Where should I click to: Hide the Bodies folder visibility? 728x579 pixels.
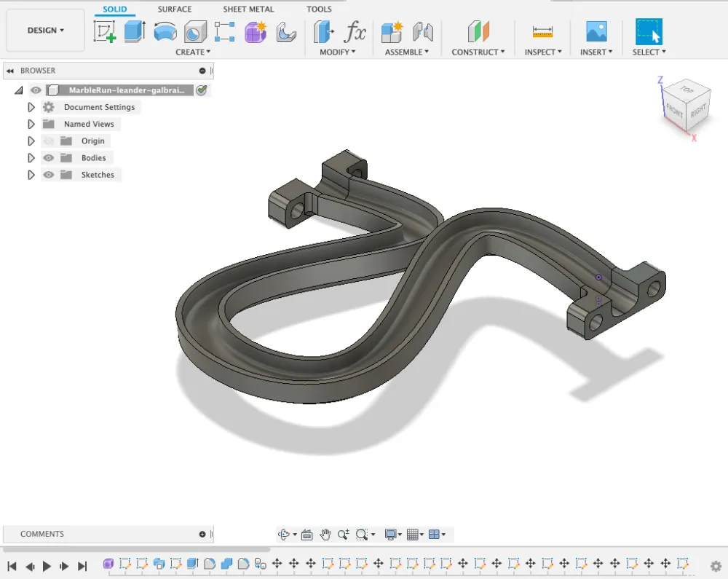click(x=49, y=158)
